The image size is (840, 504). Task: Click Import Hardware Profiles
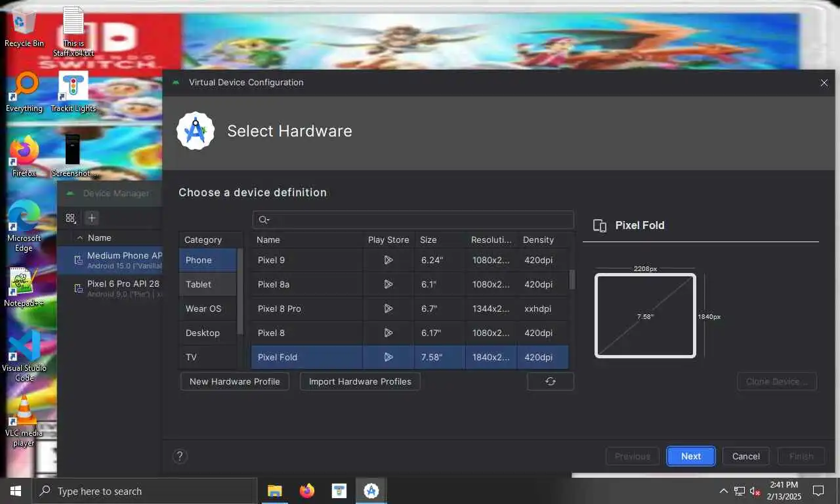(x=360, y=381)
